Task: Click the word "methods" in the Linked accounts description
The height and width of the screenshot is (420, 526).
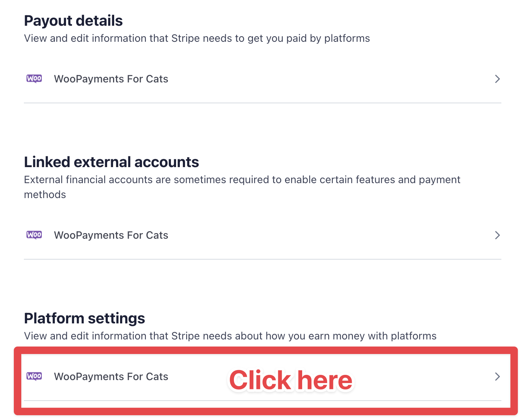Action: (45, 195)
